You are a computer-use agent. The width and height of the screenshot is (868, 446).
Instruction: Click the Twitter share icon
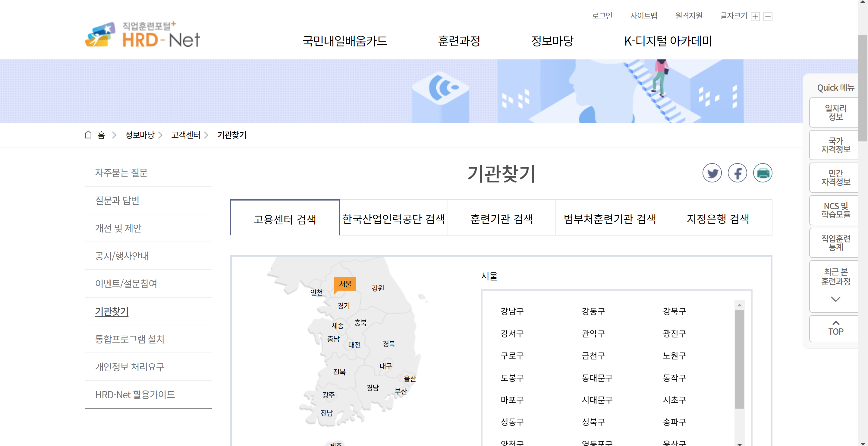pyautogui.click(x=712, y=173)
